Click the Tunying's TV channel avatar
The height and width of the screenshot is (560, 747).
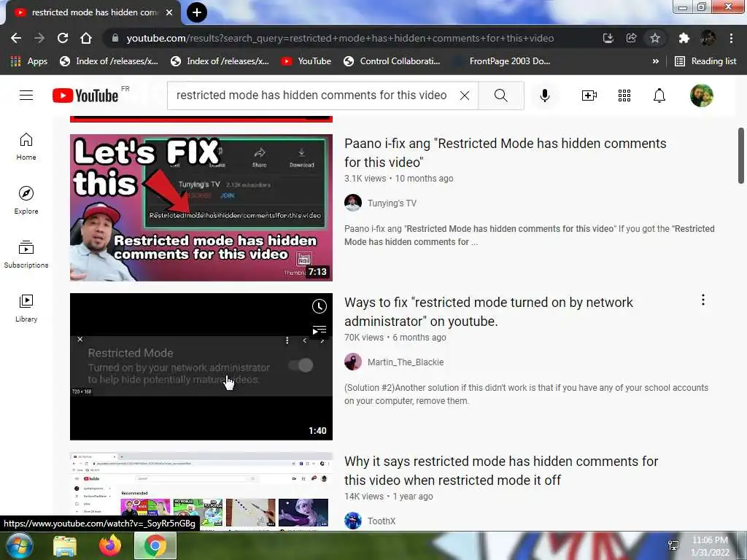point(353,203)
